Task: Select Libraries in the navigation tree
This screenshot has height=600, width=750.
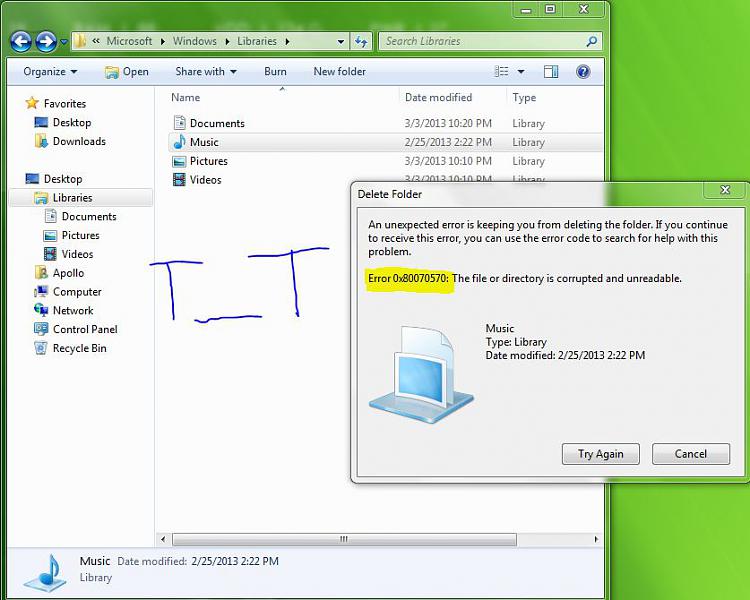Action: (x=73, y=198)
